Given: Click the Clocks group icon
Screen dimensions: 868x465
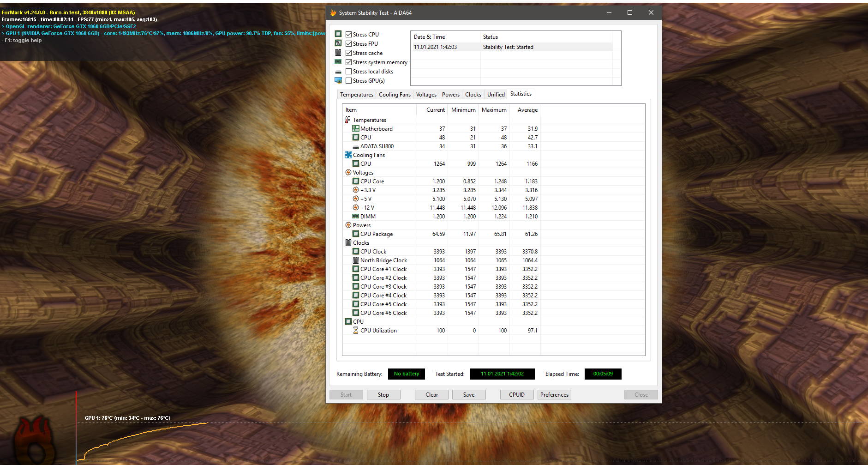Looking at the screenshot, I should point(348,242).
